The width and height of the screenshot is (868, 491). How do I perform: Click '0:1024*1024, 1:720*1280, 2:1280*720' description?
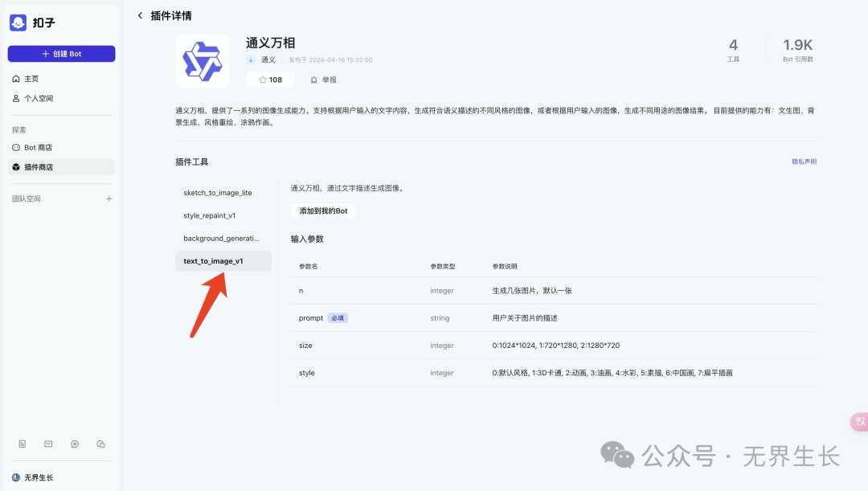tap(556, 346)
